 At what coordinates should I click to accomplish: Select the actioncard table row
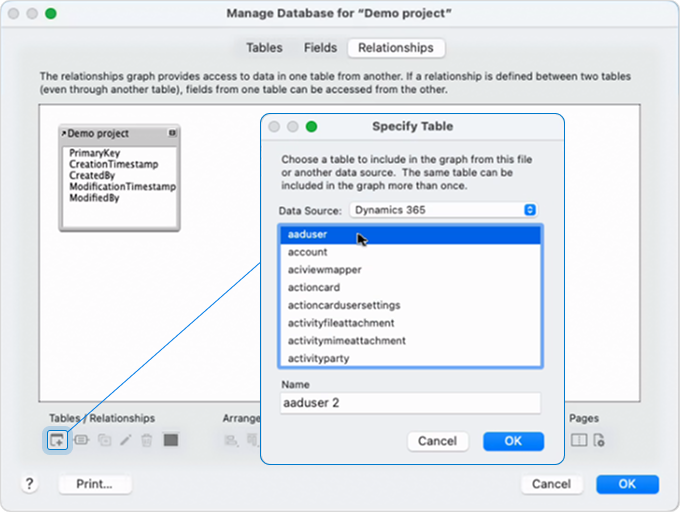click(x=410, y=287)
